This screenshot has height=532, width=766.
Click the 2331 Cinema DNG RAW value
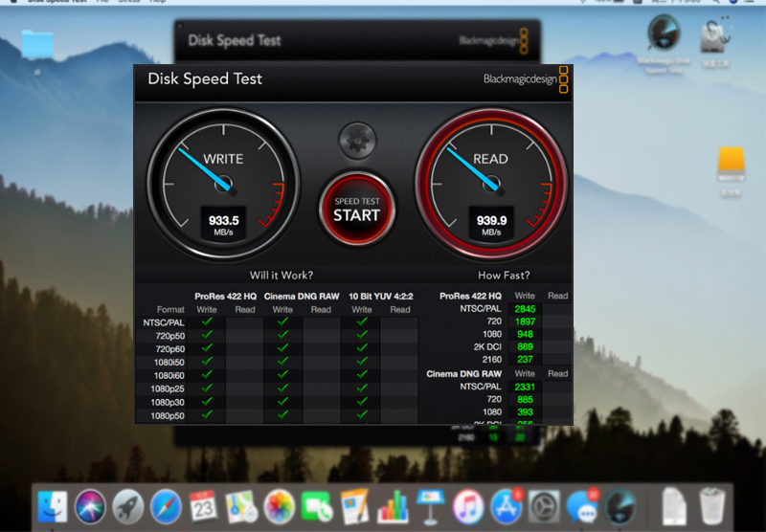(525, 388)
